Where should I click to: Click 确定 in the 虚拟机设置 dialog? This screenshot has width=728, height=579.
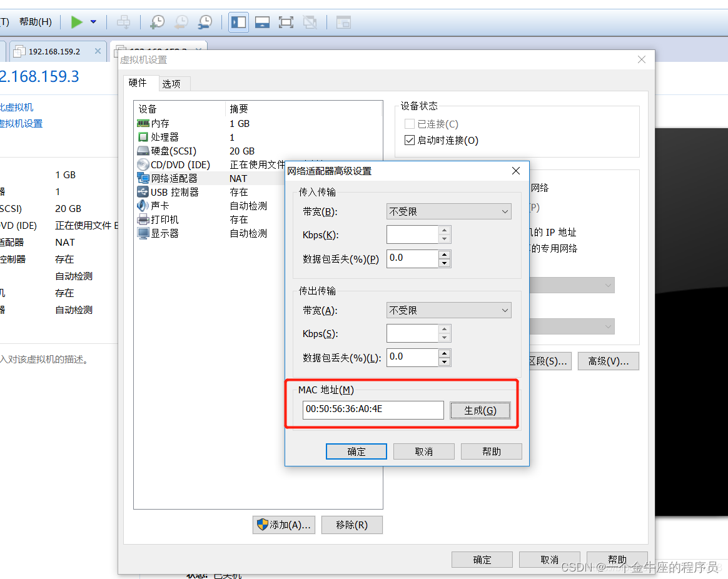click(482, 560)
